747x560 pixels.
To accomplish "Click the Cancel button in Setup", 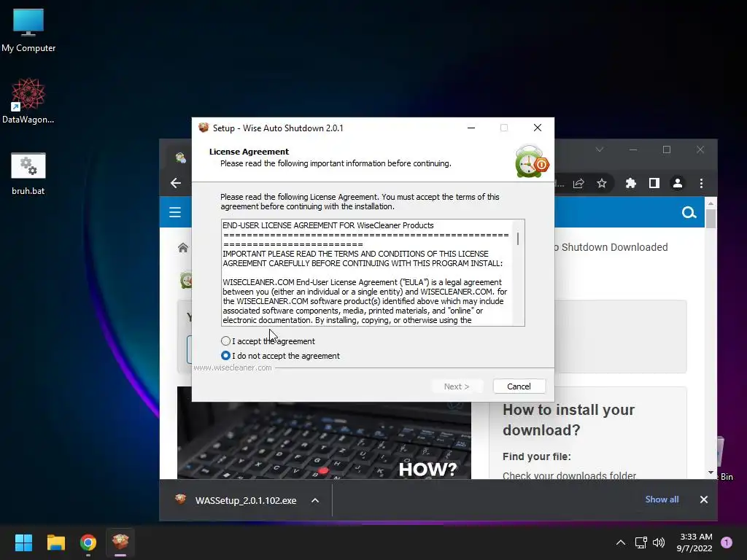I will (x=519, y=386).
